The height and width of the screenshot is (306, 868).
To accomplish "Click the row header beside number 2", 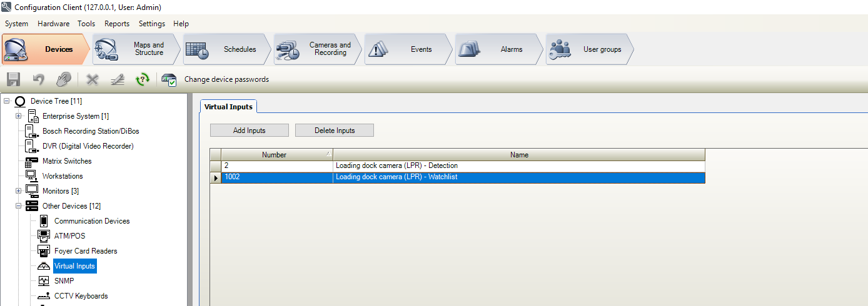I will pyautogui.click(x=216, y=166).
